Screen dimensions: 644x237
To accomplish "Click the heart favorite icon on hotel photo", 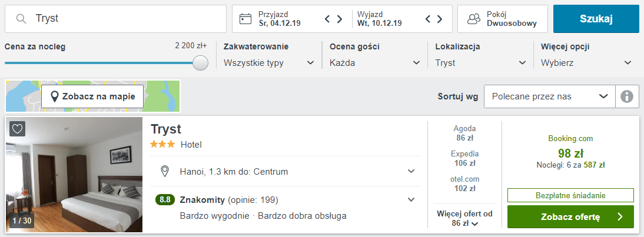I will pyautogui.click(x=18, y=129).
